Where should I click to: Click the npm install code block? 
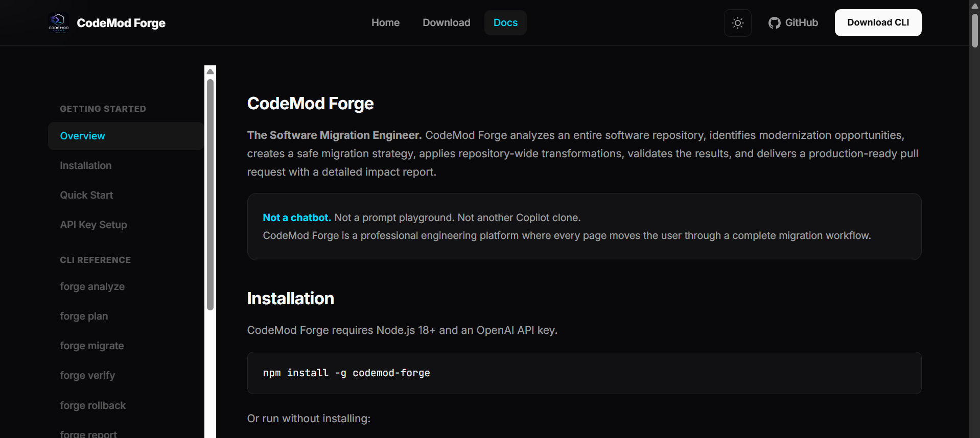click(584, 373)
